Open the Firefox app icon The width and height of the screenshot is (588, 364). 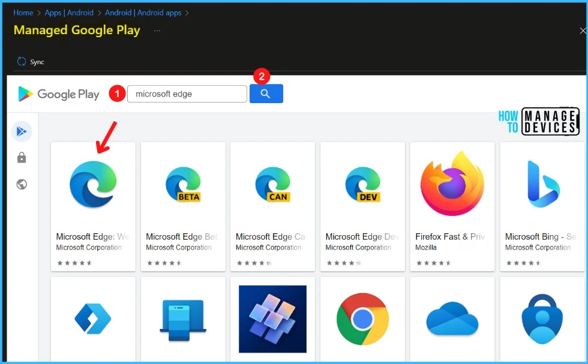452,183
